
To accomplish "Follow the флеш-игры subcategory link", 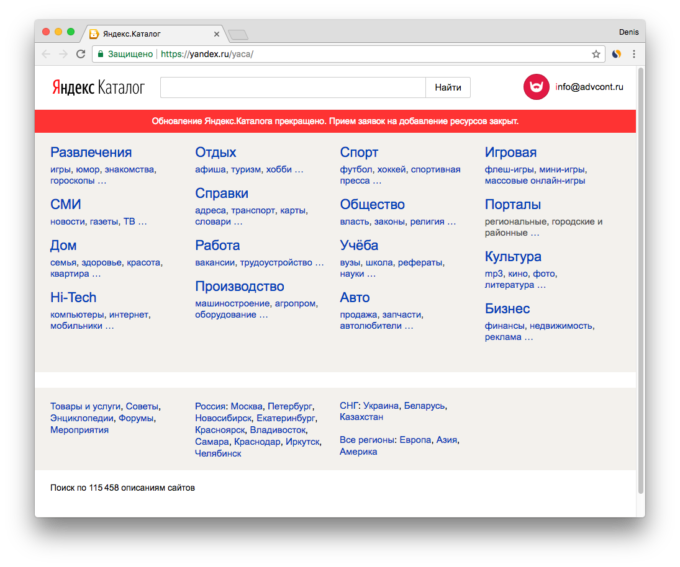I will pyautogui.click(x=509, y=170).
